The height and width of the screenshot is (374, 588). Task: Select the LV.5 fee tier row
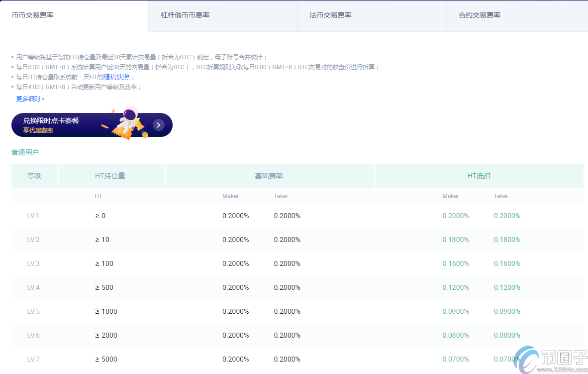tap(199, 311)
